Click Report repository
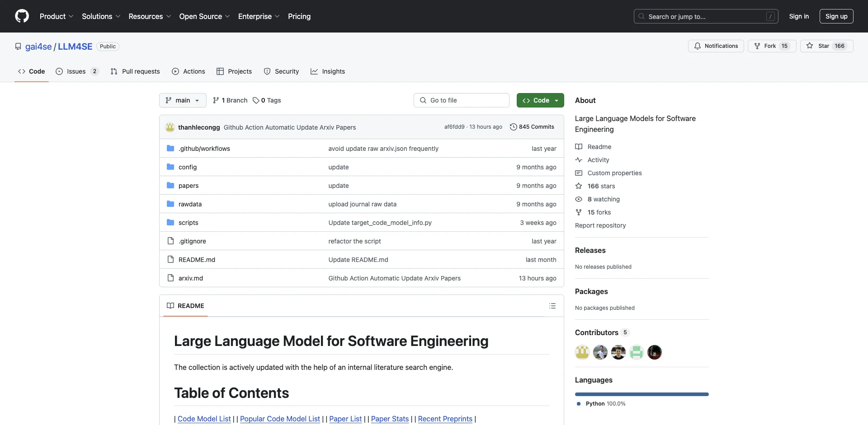The width and height of the screenshot is (868, 425). (600, 225)
